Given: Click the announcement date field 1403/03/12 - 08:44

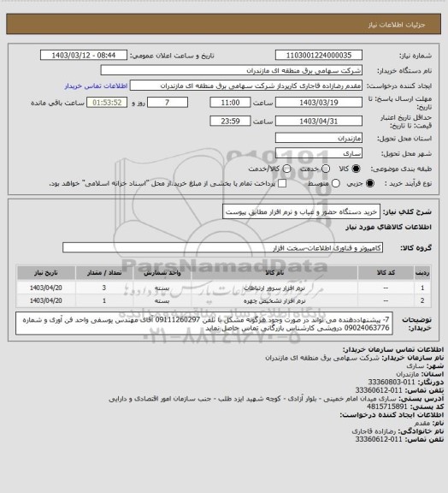Looking at the screenshot, I should [84, 55].
